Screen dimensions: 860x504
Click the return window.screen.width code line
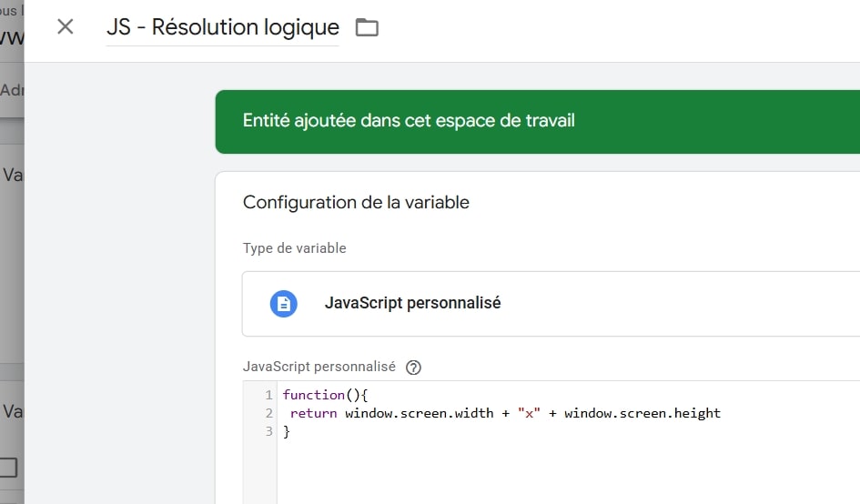505,413
